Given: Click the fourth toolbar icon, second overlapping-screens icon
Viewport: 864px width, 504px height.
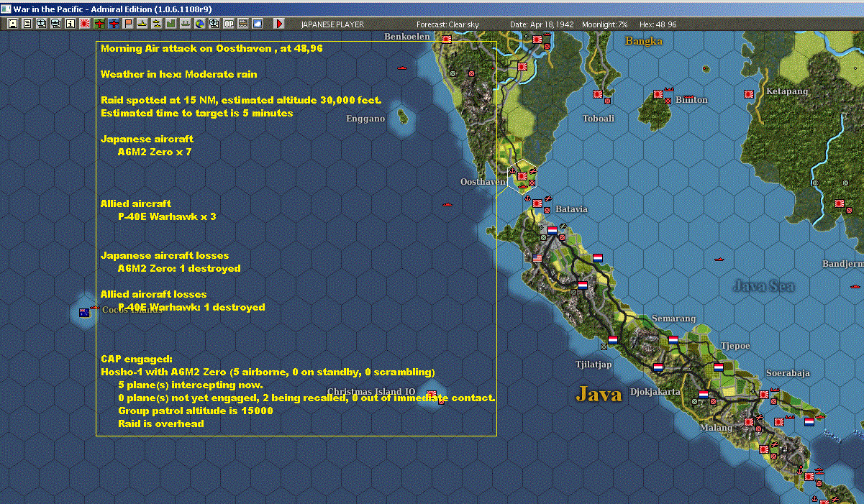Looking at the screenshot, I should point(55,24).
